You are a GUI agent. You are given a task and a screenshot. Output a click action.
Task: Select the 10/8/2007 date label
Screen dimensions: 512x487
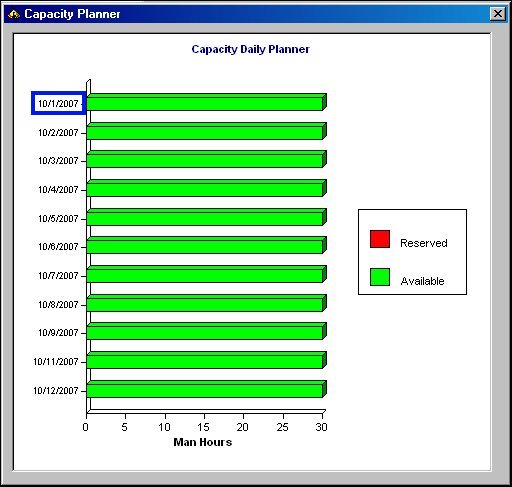point(58,305)
